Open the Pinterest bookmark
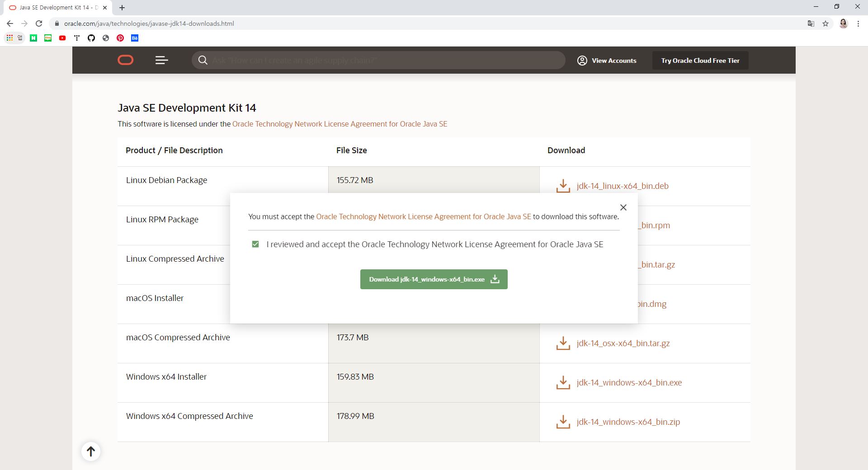 pyautogui.click(x=120, y=38)
